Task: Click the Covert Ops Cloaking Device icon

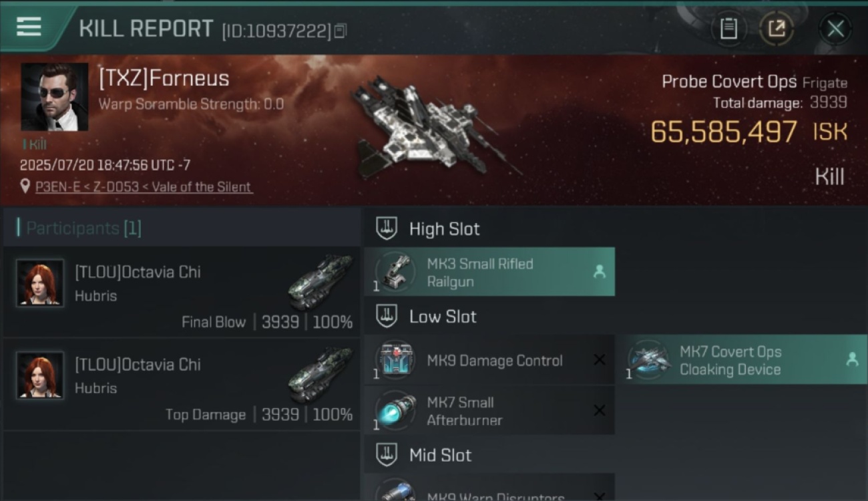Action: (x=647, y=360)
